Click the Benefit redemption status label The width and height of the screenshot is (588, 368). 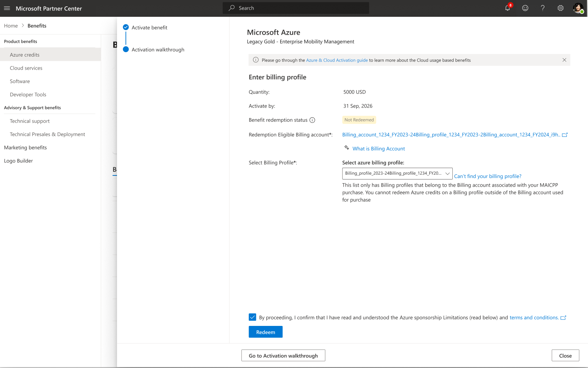[278, 120]
